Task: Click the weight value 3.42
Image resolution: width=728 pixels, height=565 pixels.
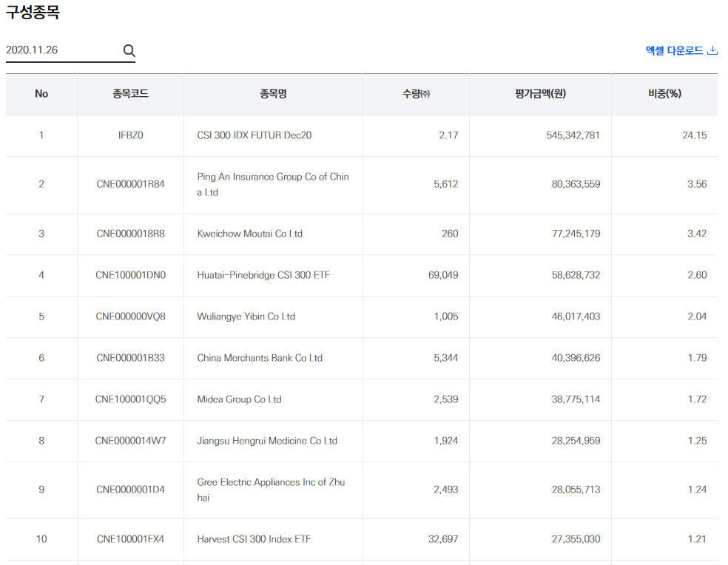Action: click(697, 234)
